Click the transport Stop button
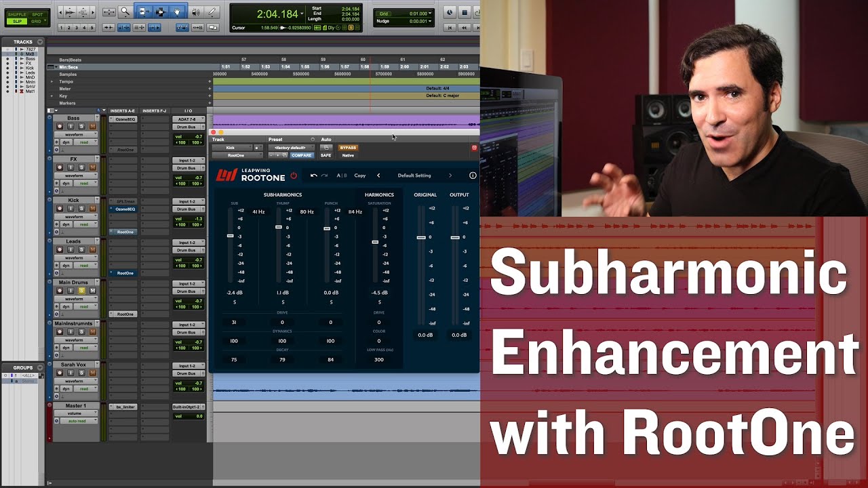868x488 pixels. [465, 12]
